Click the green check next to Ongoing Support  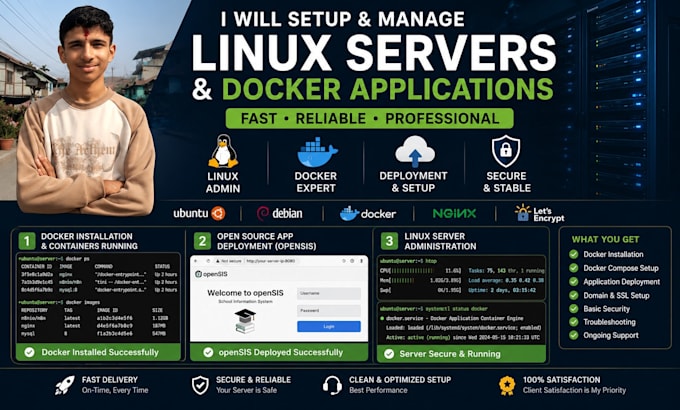point(574,335)
